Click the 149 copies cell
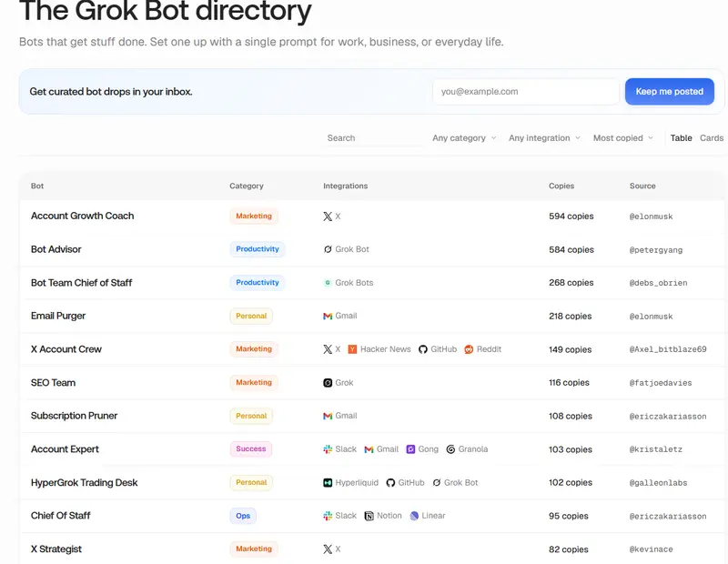 point(571,349)
